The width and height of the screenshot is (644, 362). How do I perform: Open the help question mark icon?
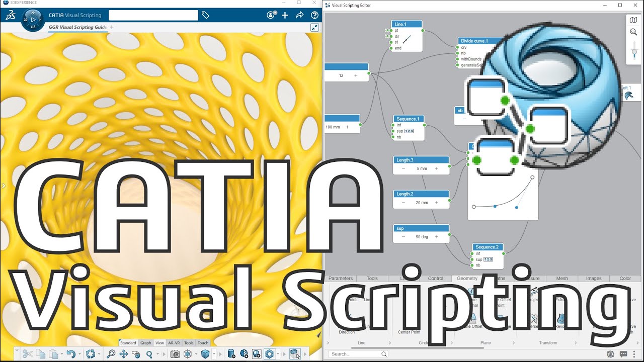[x=314, y=15]
